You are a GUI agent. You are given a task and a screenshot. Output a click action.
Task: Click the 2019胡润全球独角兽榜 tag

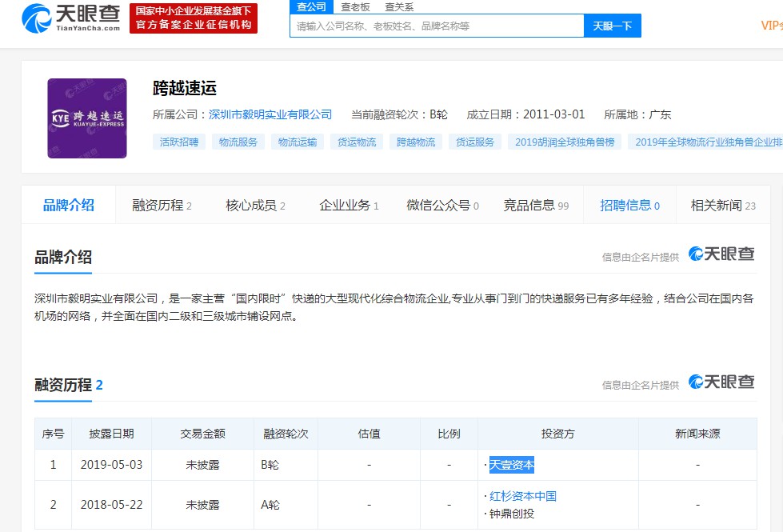[565, 142]
